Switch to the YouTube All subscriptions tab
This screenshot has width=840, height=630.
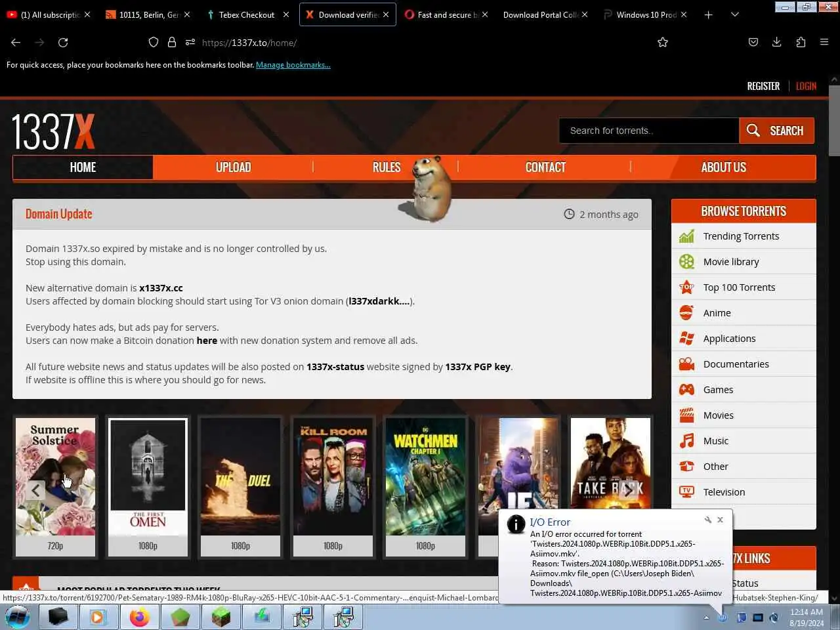(49, 14)
